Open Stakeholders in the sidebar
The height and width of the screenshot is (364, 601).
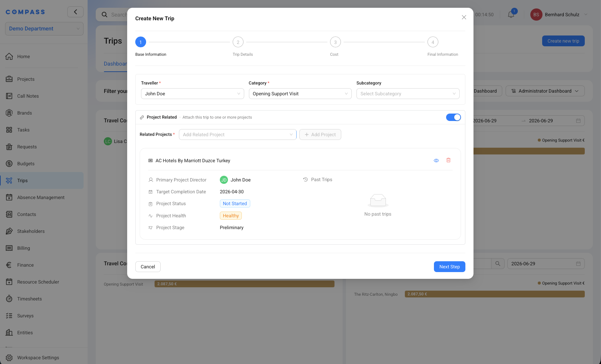pyautogui.click(x=42, y=231)
